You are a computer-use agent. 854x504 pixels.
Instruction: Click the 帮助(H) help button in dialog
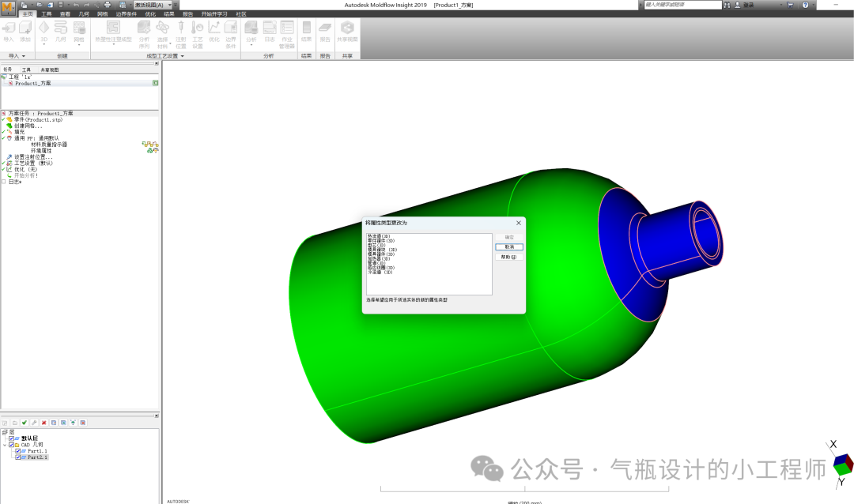(509, 257)
